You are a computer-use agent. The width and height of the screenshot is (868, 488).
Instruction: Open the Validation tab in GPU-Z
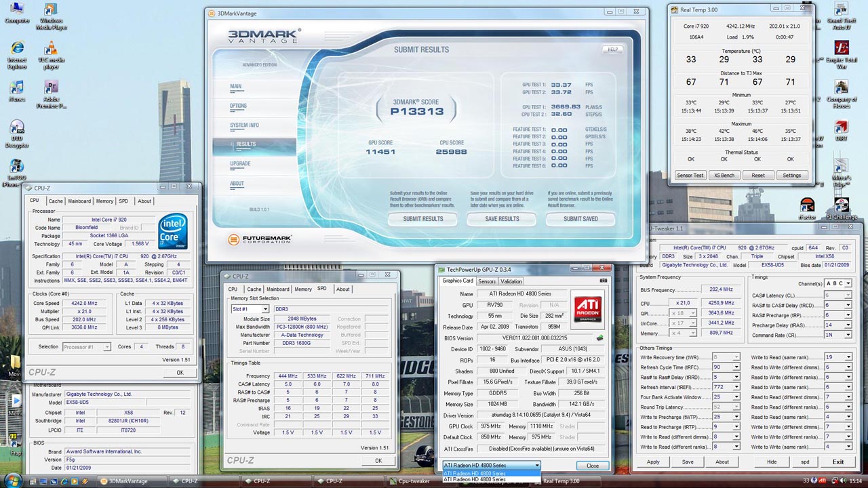coord(511,281)
